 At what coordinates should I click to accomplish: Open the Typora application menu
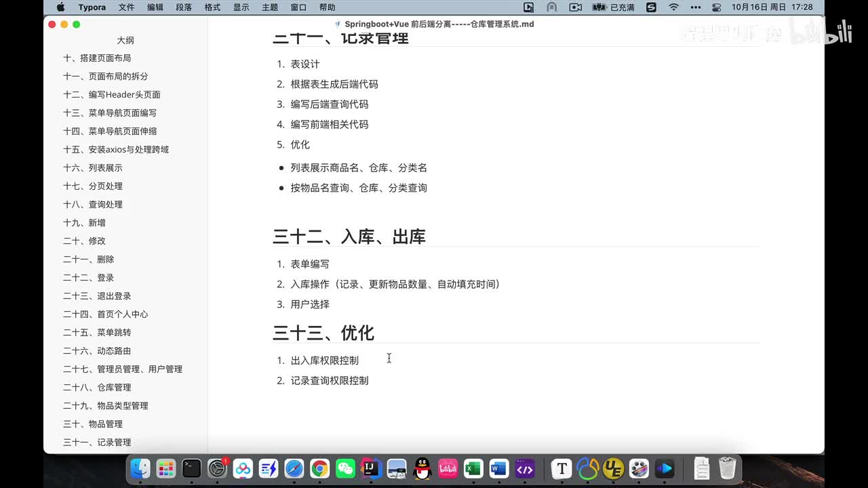click(92, 7)
